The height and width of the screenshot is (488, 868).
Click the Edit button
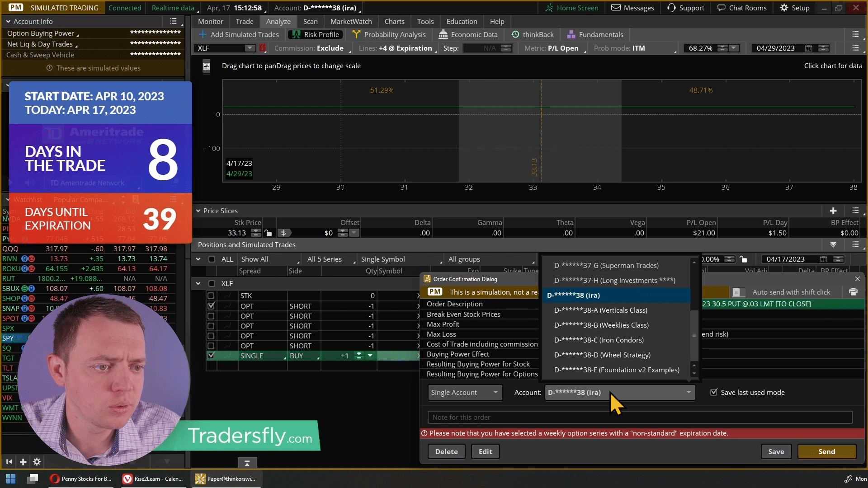[x=485, y=451]
